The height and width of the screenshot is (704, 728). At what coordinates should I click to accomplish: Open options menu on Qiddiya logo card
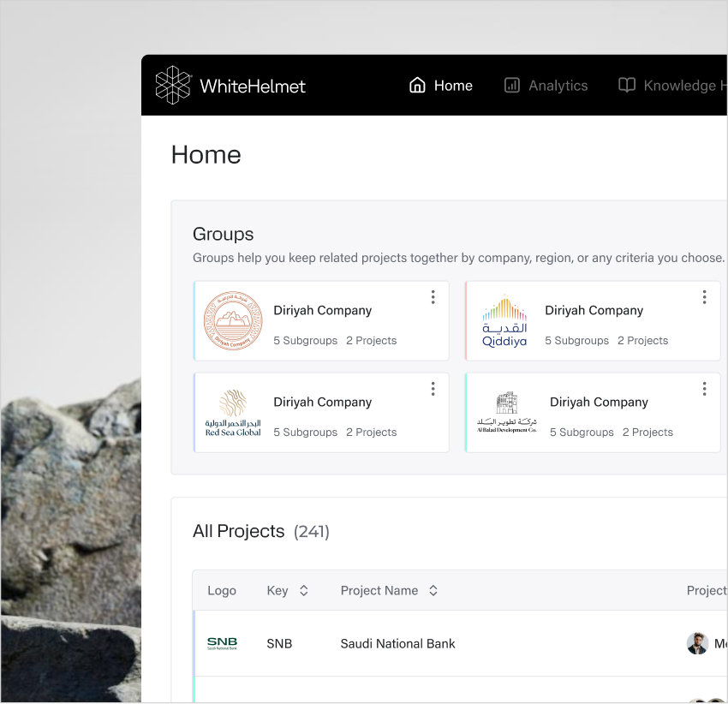tap(704, 297)
